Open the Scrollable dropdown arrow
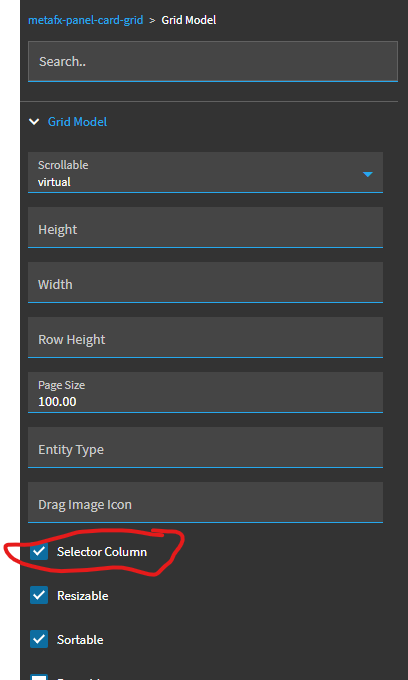 pyautogui.click(x=368, y=174)
